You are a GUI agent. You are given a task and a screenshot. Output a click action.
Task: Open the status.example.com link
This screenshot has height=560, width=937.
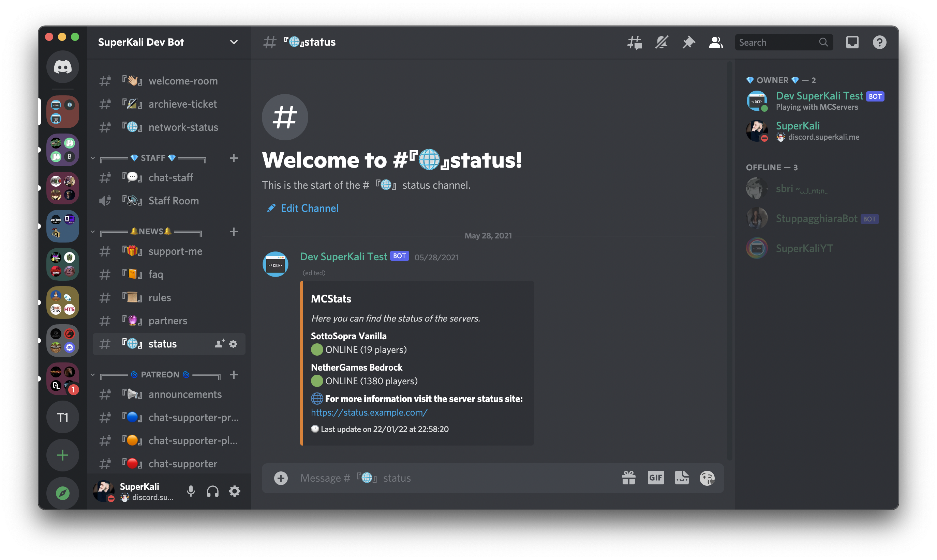(369, 413)
